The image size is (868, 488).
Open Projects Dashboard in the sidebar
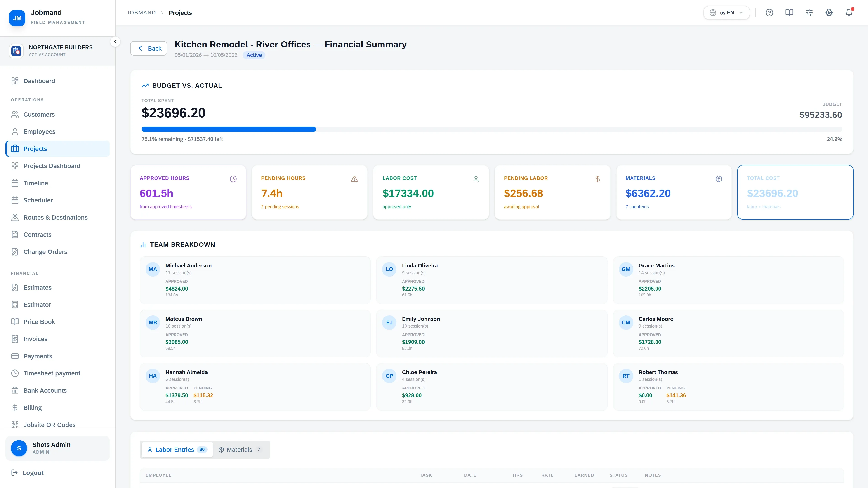58,166
